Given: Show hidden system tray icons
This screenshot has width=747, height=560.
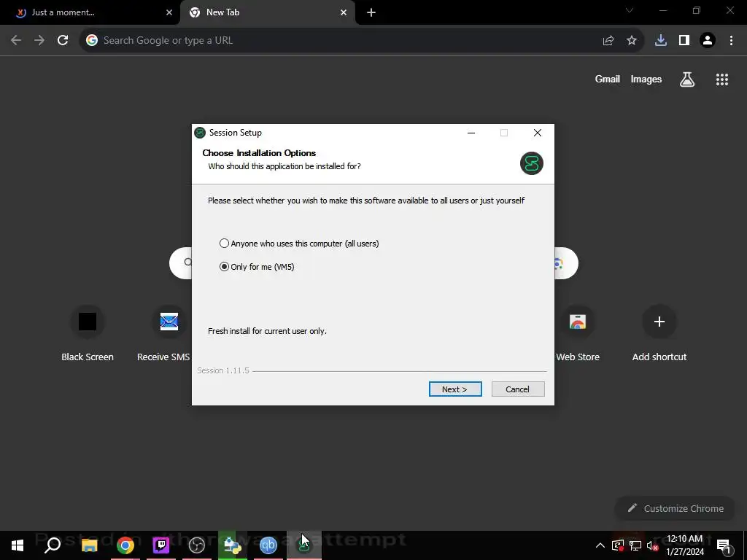Looking at the screenshot, I should click(x=600, y=545).
